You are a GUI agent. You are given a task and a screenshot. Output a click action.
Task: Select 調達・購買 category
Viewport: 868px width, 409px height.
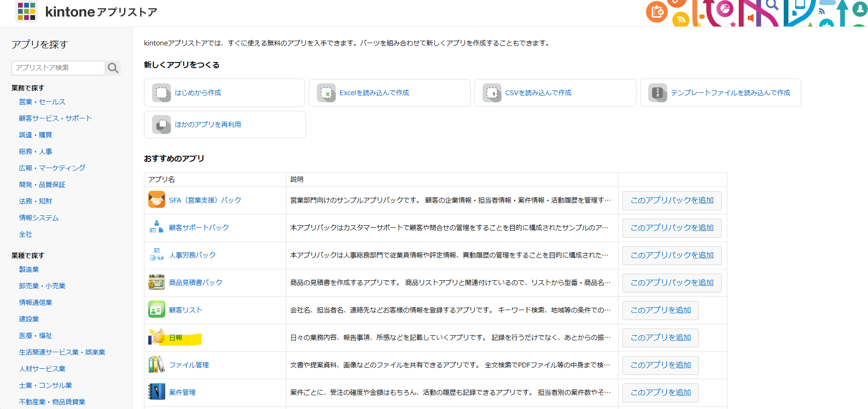[x=36, y=135]
